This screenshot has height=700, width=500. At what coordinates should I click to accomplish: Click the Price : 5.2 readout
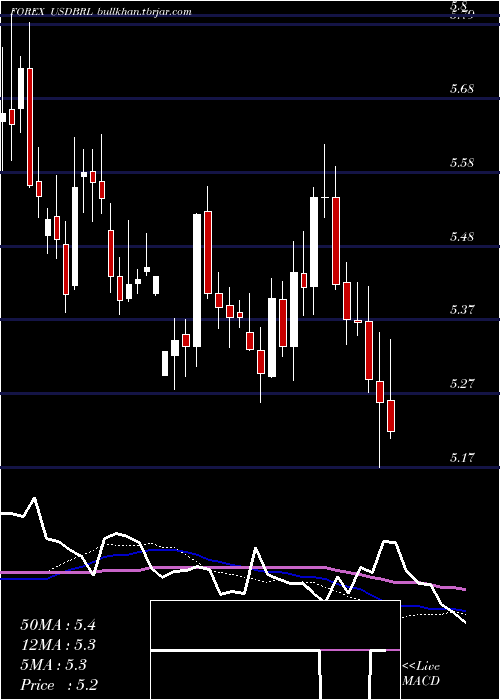point(59,685)
